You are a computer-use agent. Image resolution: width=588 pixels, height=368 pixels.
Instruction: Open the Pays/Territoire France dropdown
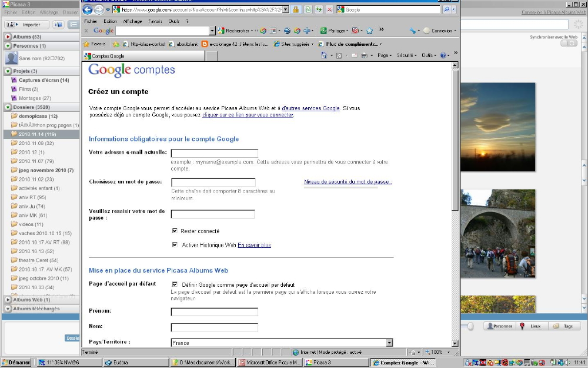[389, 343]
